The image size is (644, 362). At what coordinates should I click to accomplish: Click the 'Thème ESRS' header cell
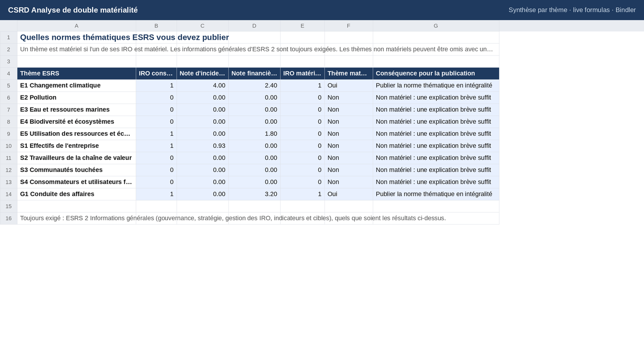pos(76,73)
